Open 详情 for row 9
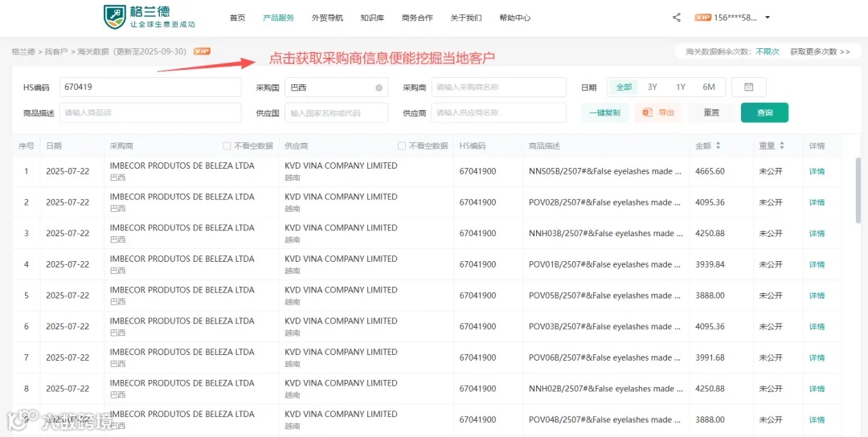Screen dimensions: 868x437 pos(817,420)
